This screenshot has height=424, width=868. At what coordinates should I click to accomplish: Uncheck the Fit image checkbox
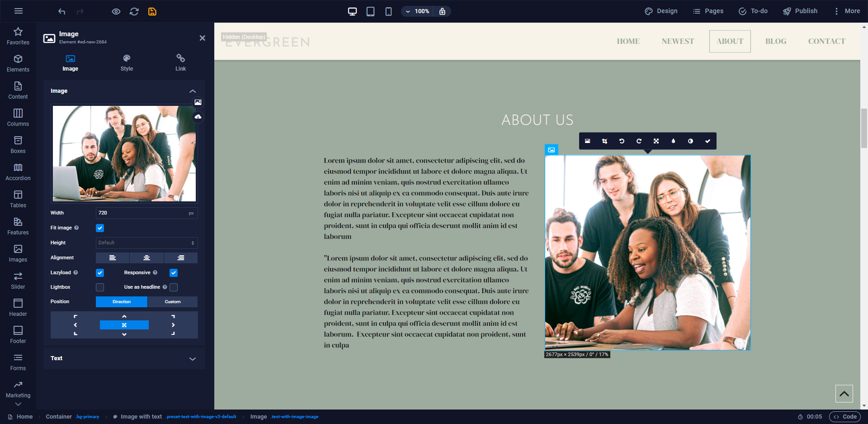100,228
